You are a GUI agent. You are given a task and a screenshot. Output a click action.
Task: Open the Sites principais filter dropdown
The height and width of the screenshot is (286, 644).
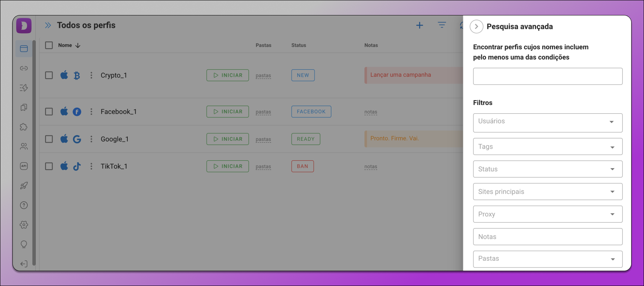point(548,192)
